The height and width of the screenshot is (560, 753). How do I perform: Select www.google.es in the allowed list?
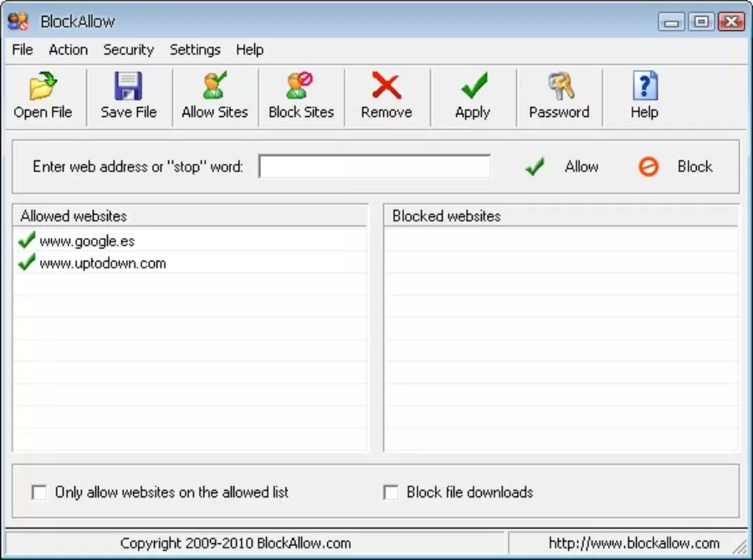[x=87, y=241]
